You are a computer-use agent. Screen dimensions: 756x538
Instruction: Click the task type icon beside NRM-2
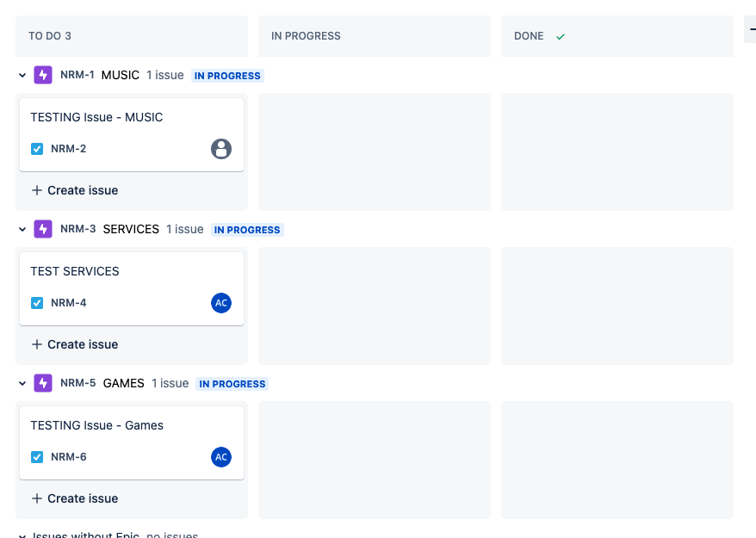[x=37, y=149]
